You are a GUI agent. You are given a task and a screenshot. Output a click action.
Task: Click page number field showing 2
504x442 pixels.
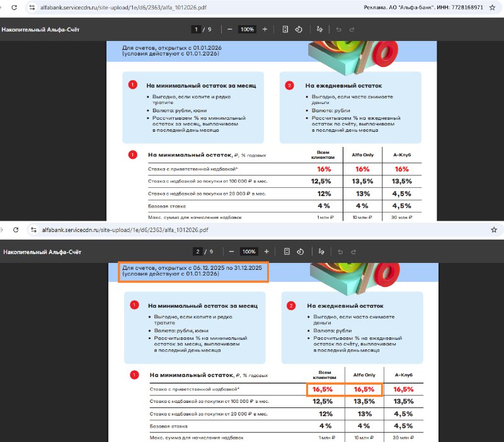(x=198, y=252)
